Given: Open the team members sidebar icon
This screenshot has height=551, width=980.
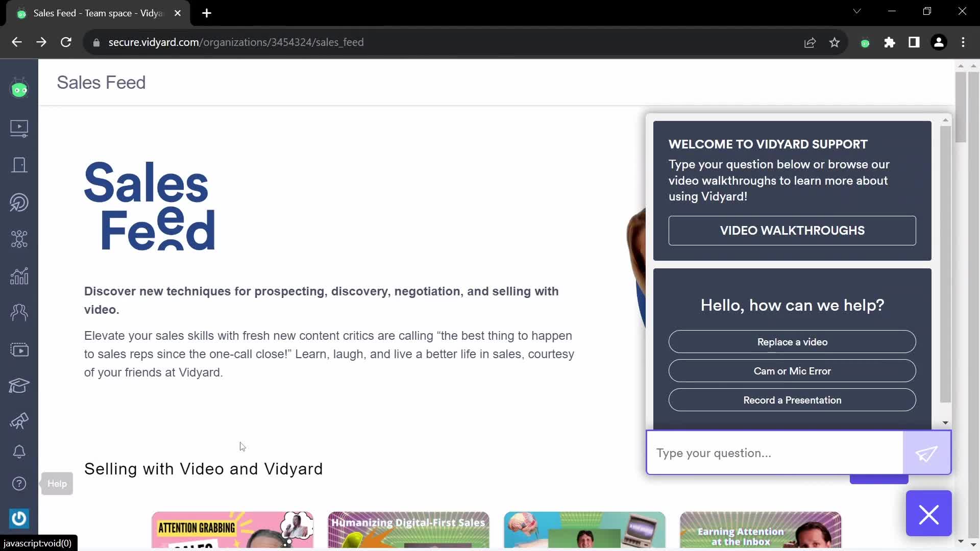Looking at the screenshot, I should (19, 312).
